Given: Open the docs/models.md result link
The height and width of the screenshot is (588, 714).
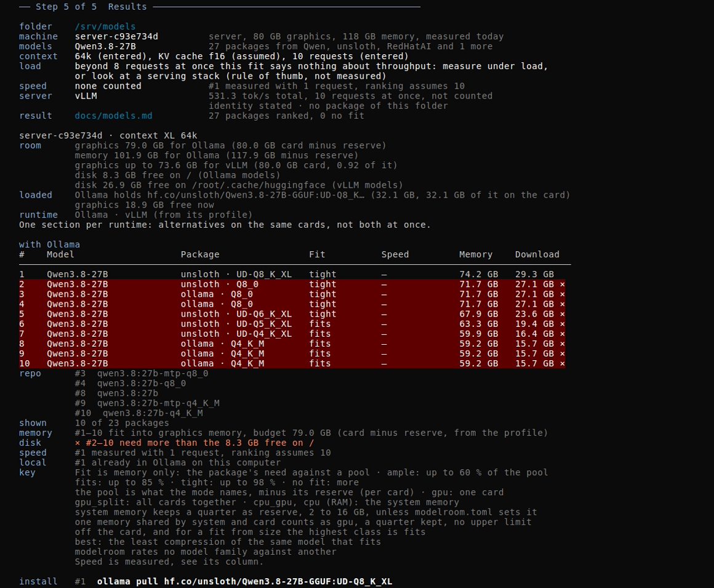Looking at the screenshot, I should click(x=113, y=116).
